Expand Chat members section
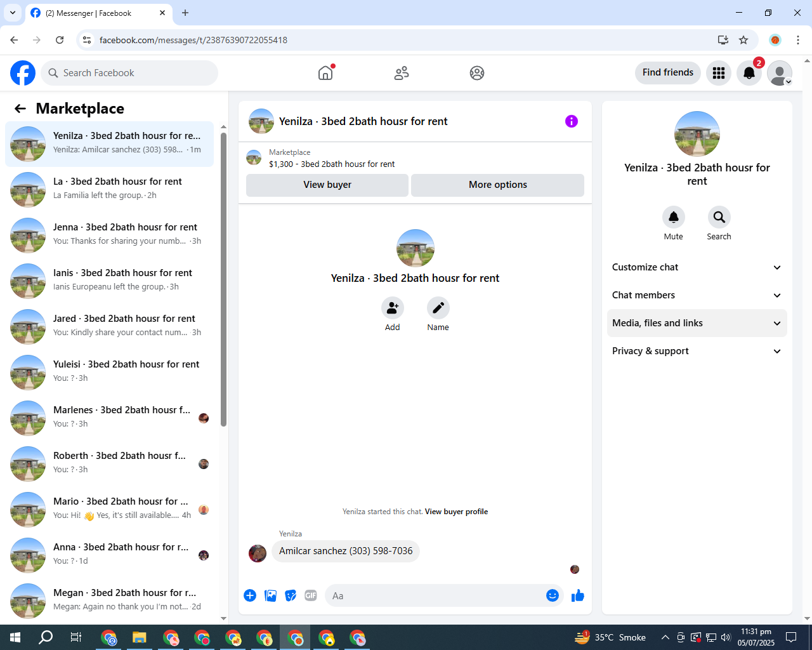This screenshot has height=650, width=812. point(697,295)
